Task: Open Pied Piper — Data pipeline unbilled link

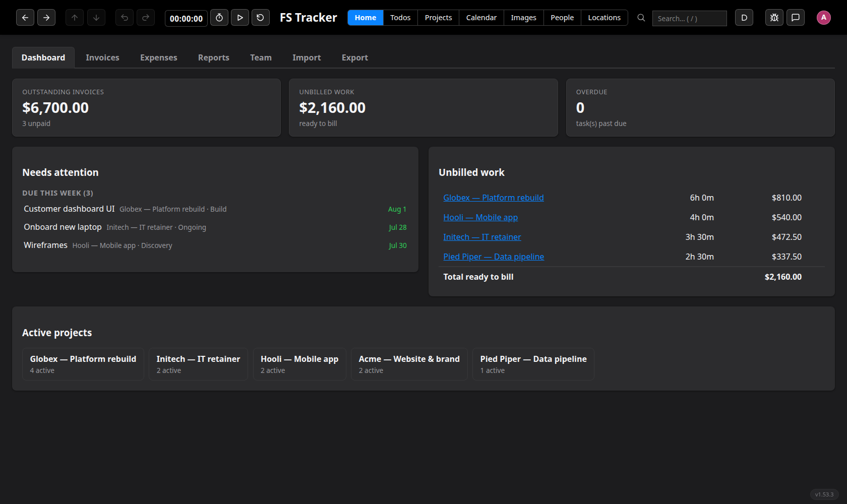Action: (x=494, y=257)
